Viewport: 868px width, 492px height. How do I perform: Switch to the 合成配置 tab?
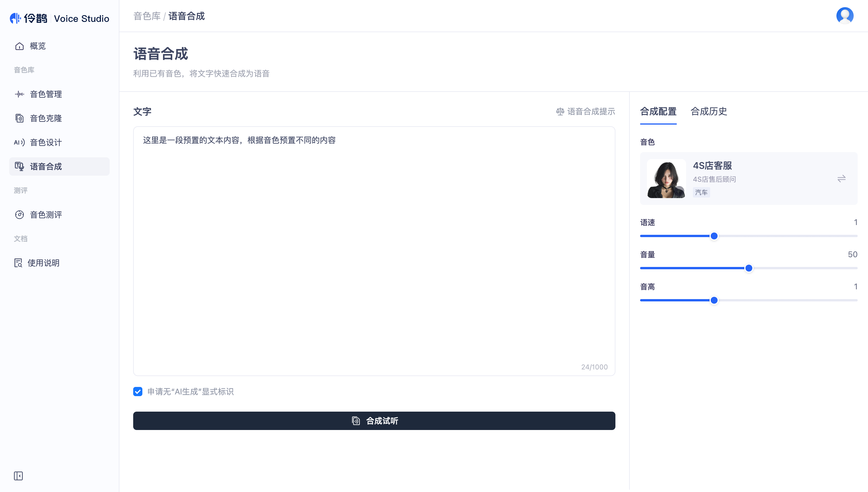coord(658,111)
